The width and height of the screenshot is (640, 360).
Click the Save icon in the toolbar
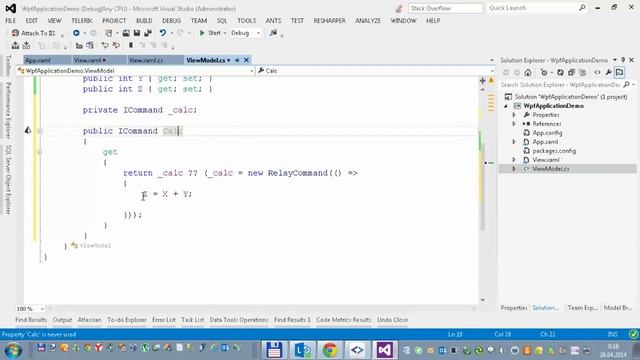[x=137, y=33]
